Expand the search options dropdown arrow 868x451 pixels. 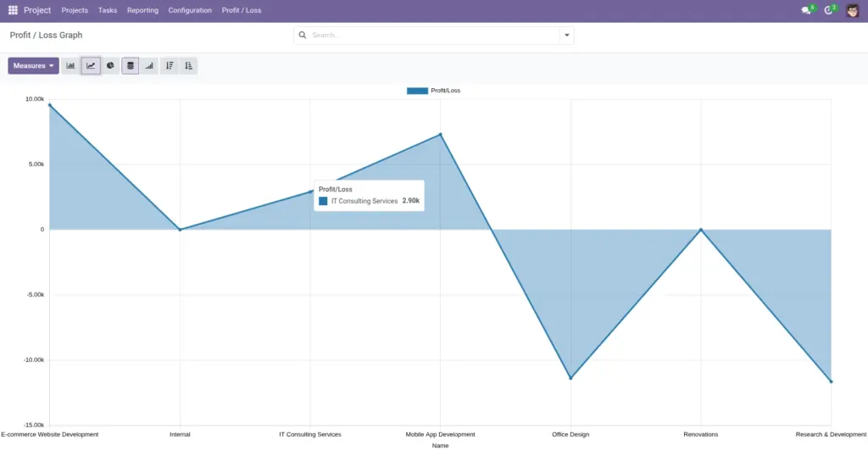pyautogui.click(x=567, y=36)
